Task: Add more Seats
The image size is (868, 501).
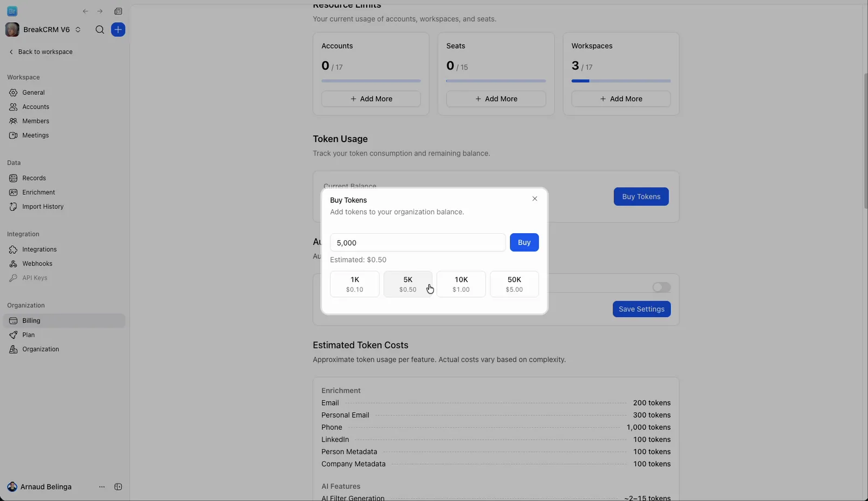Action: pyautogui.click(x=496, y=99)
